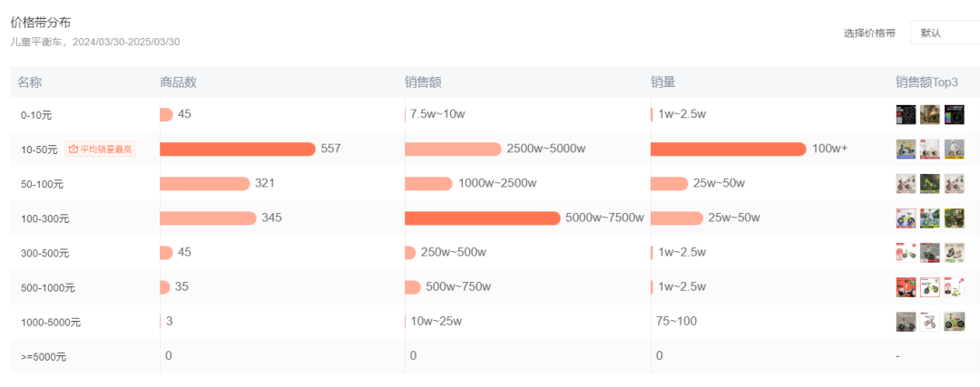Open first Top3 thumbnail in 0-10元 row
Screen dimensions: 980x387
click(905, 114)
